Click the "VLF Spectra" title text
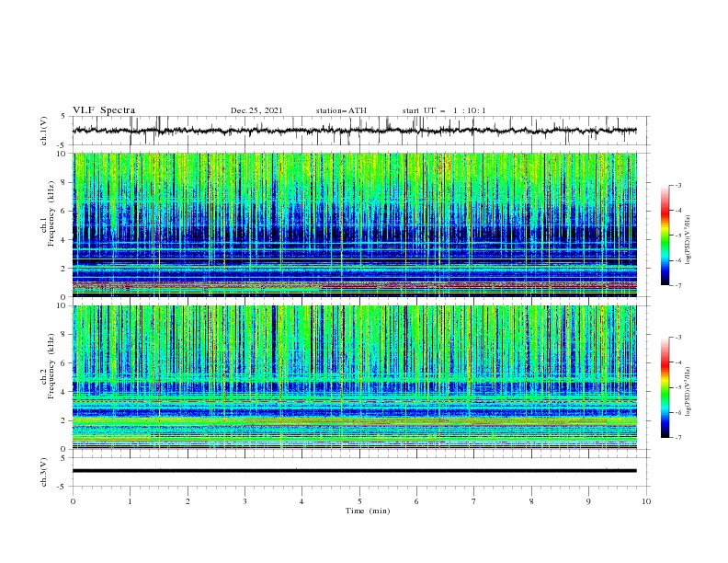This screenshot has width=728, height=563. (104, 110)
